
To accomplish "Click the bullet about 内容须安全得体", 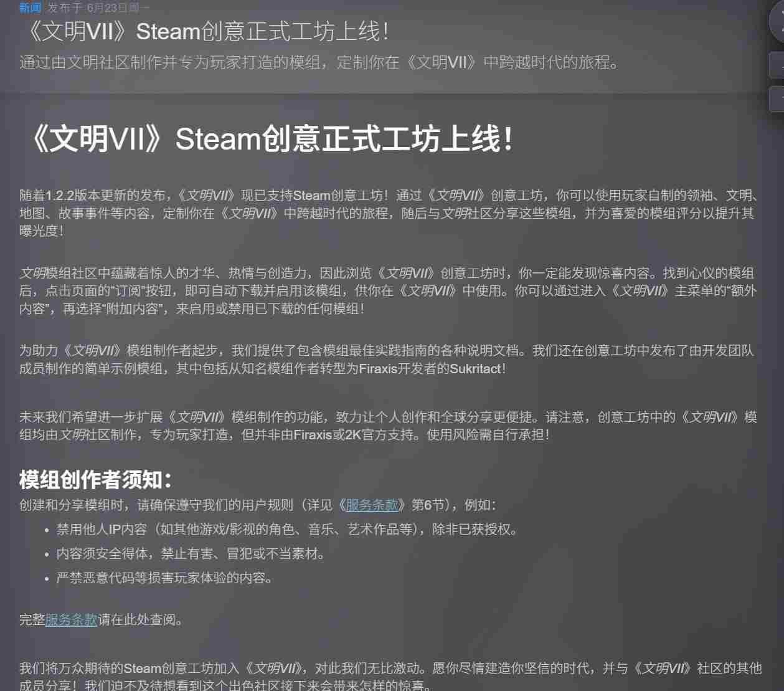I will (x=191, y=554).
